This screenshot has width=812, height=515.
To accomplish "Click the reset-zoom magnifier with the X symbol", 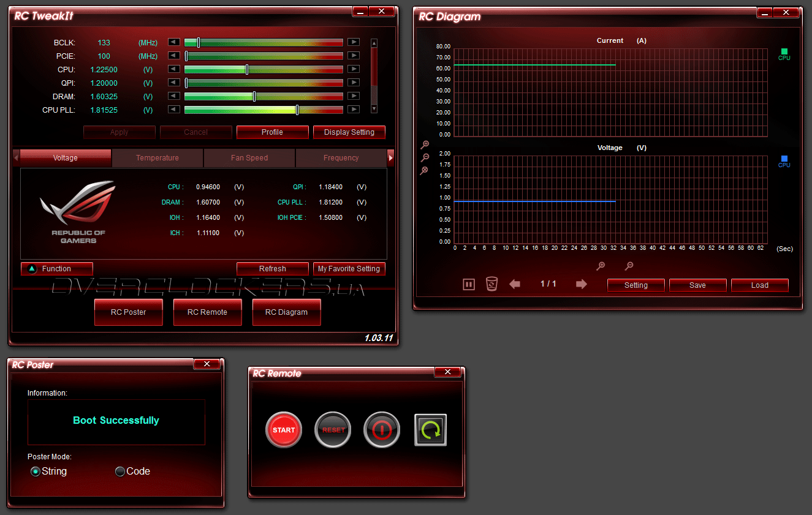I will (x=423, y=171).
